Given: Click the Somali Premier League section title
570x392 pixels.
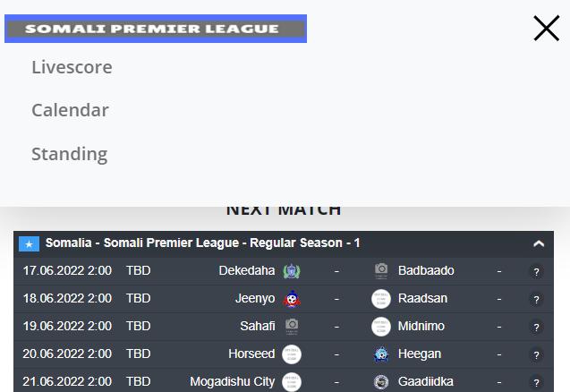Looking at the screenshot, I should [202, 243].
